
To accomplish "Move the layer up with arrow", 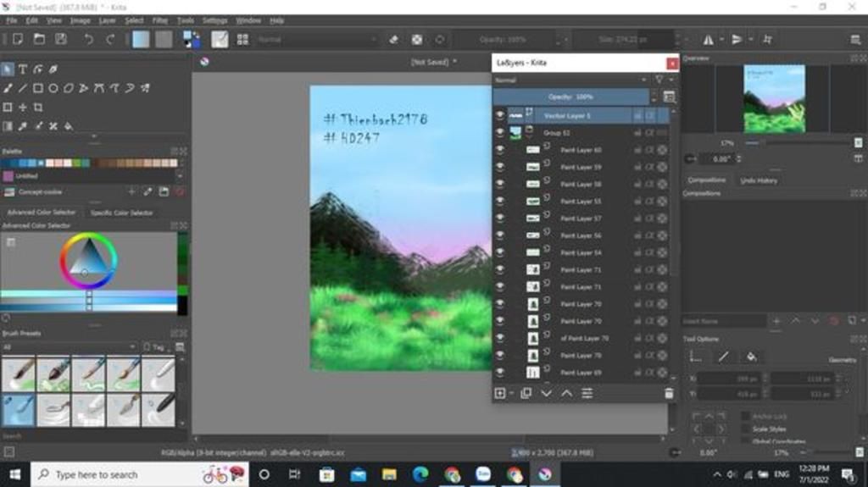I will [x=567, y=393].
